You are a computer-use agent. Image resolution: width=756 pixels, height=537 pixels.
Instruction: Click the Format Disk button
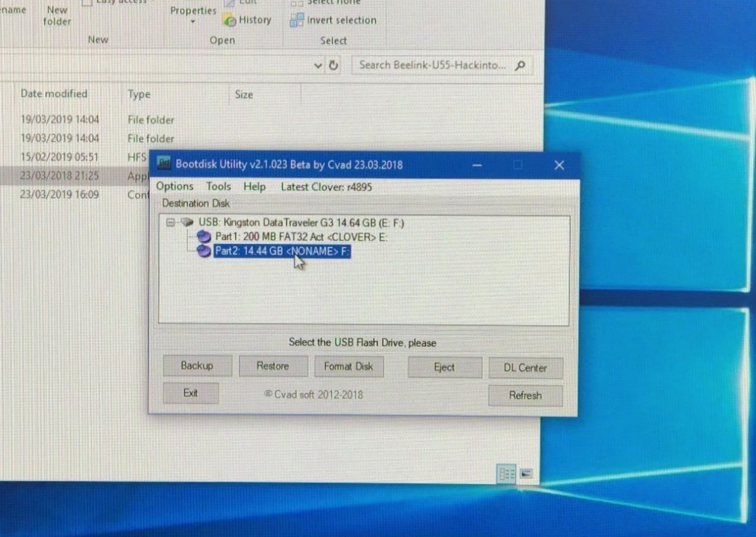349,367
